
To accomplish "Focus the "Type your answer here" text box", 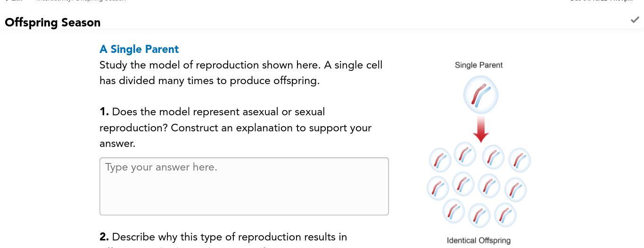I will (244, 186).
